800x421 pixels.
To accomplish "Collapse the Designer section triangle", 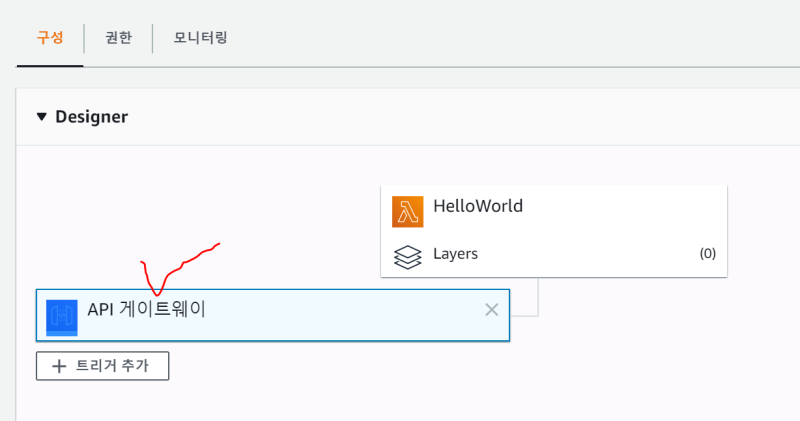I will pos(42,117).
